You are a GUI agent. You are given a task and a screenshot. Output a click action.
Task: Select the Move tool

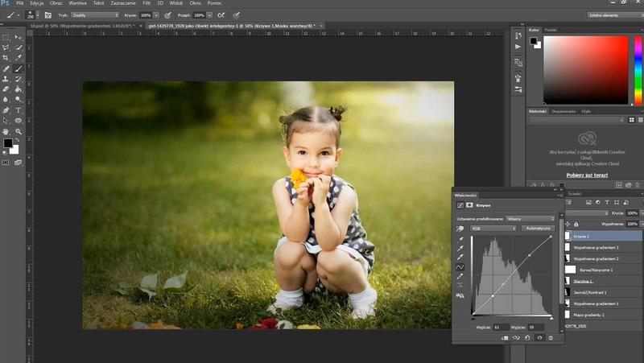click(19, 37)
